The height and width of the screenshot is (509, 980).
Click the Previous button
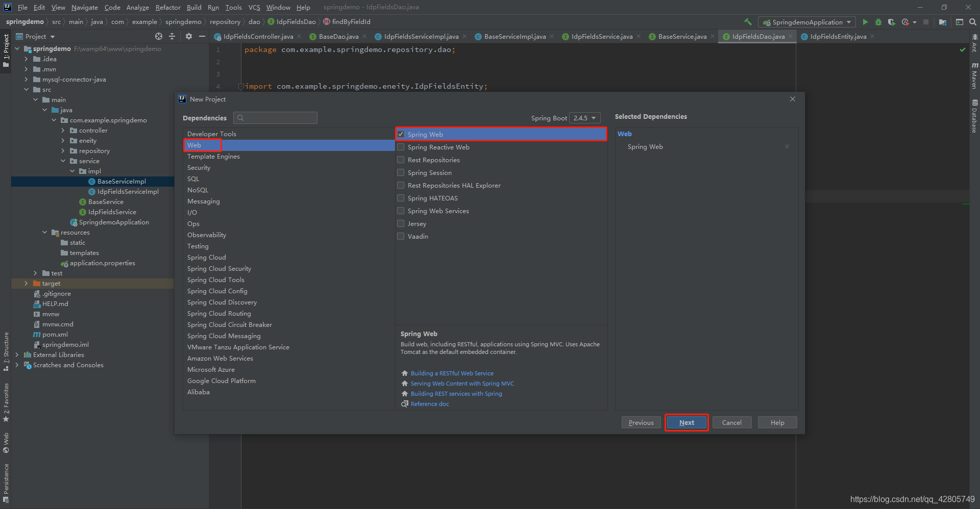[x=641, y=422]
